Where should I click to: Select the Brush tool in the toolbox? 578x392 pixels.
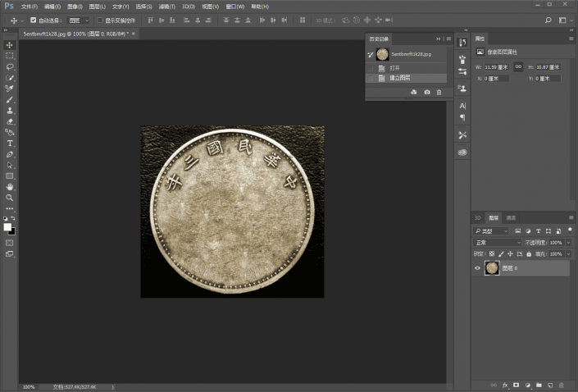coord(10,99)
